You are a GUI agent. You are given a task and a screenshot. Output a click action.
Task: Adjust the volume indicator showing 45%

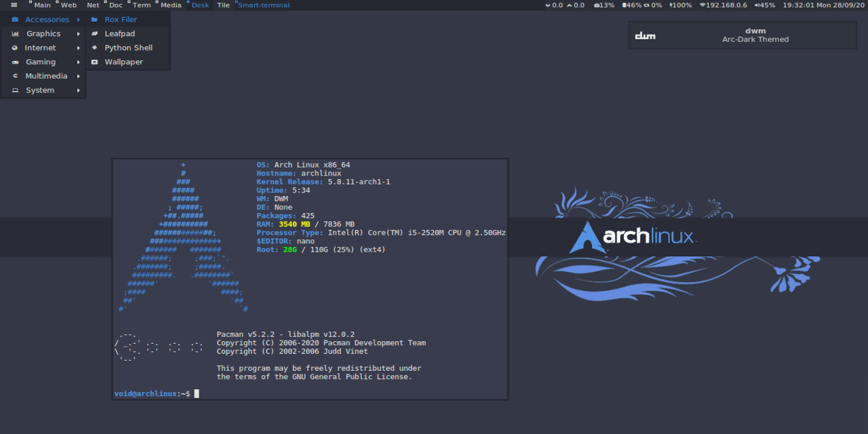pos(764,5)
